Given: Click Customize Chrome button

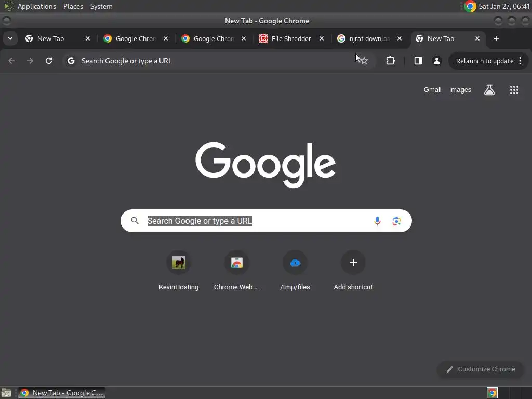Looking at the screenshot, I should (x=481, y=369).
